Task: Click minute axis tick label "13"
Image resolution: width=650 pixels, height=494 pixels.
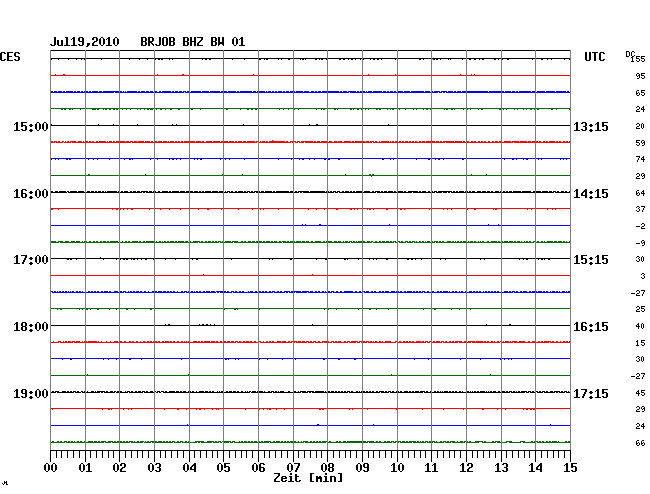Action: 501,467
